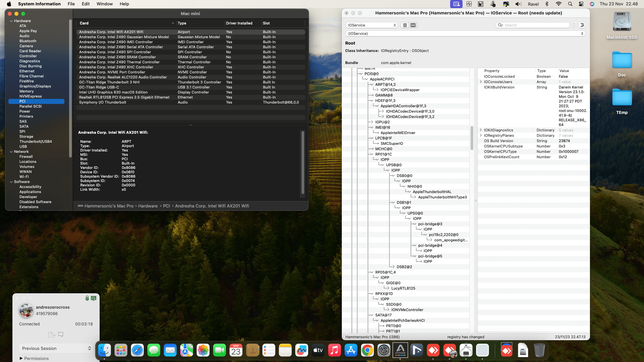644x362 pixels.
Task: Open the IOService plane selector dropdown
Action: [372, 25]
